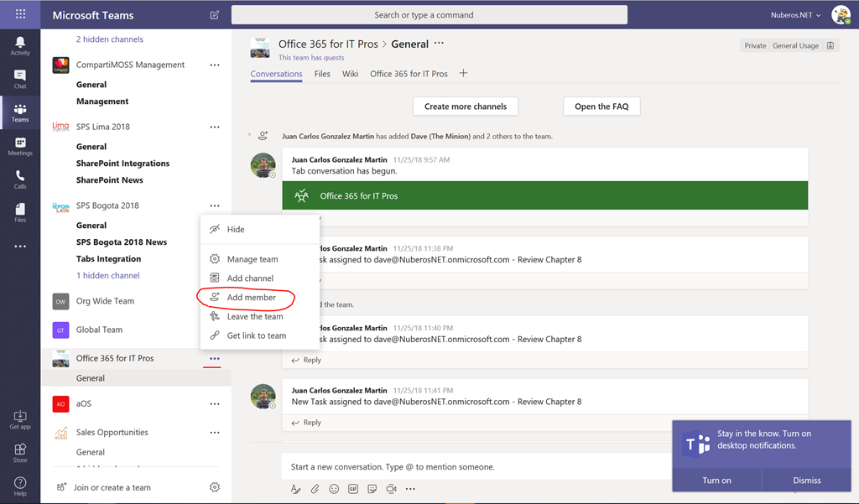Screen dimensions: 859x504
Task: Select Teams in the left rail
Action: coord(20,113)
